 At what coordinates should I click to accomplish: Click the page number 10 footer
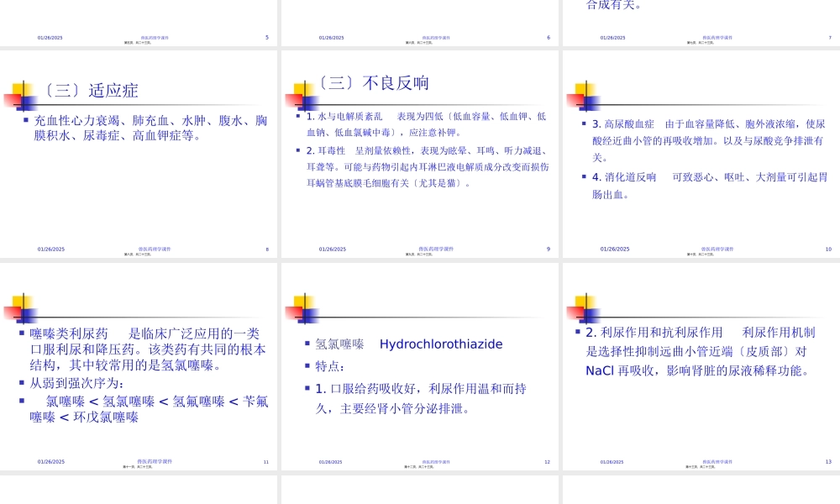(827, 249)
